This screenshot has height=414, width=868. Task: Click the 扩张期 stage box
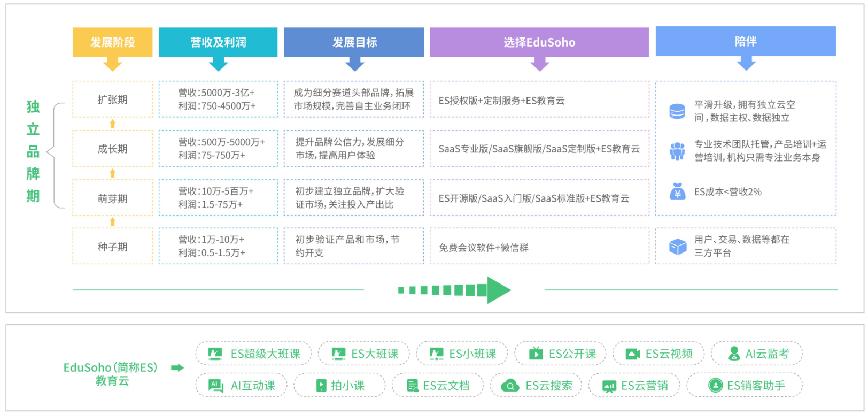(x=112, y=99)
